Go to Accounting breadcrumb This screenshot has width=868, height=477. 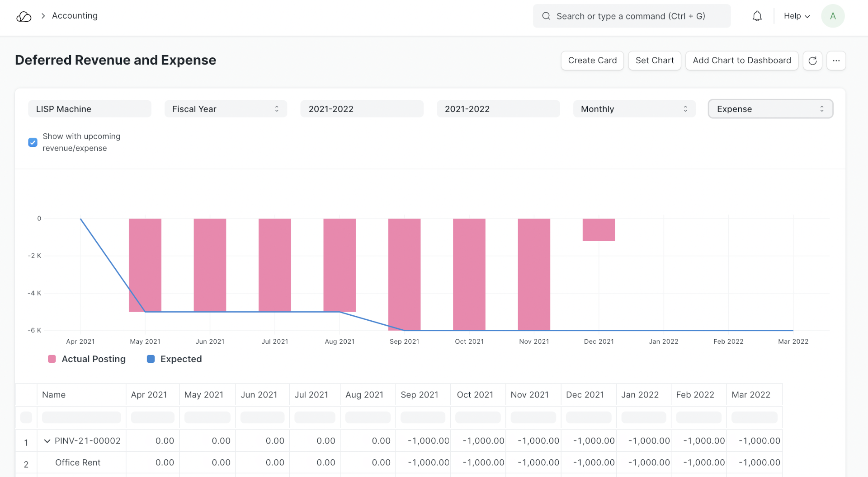click(75, 16)
